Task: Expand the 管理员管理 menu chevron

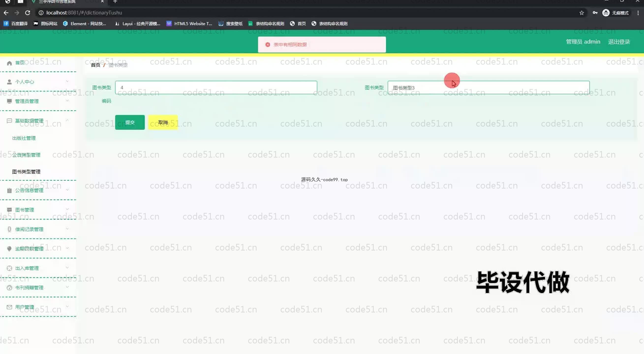Action: click(67, 101)
